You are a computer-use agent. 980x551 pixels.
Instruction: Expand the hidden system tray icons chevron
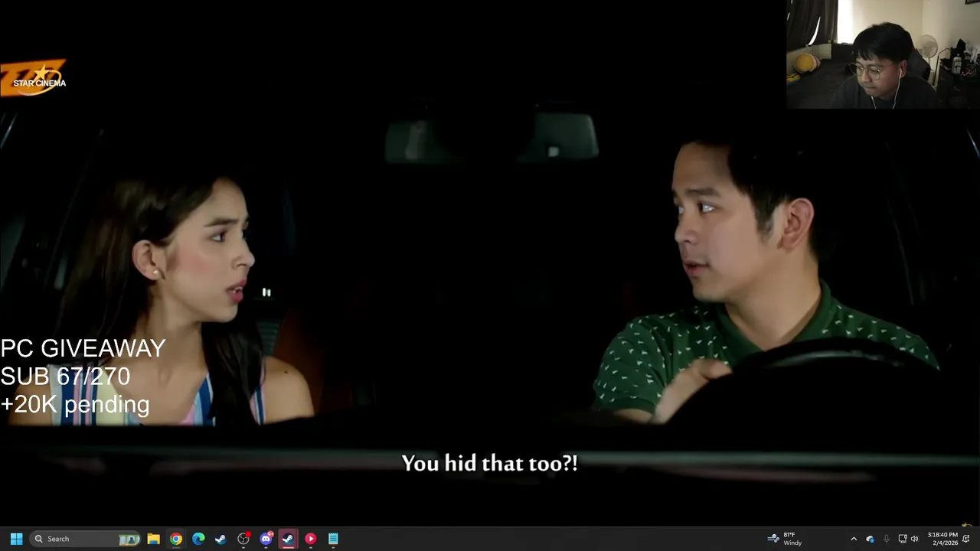854,539
